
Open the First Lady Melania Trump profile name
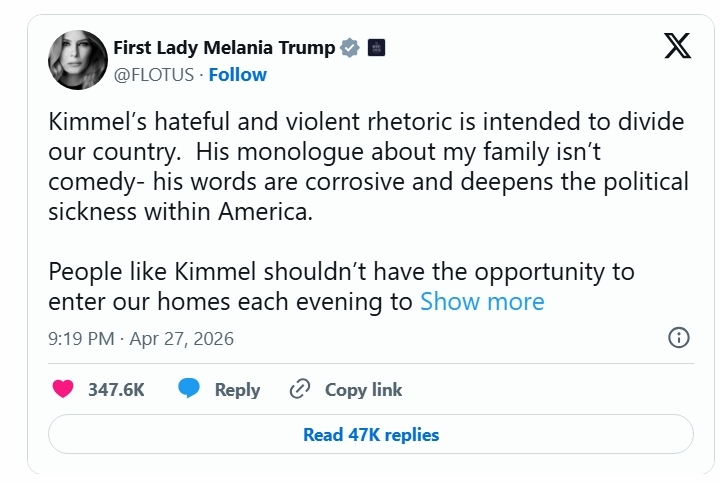[x=225, y=47]
